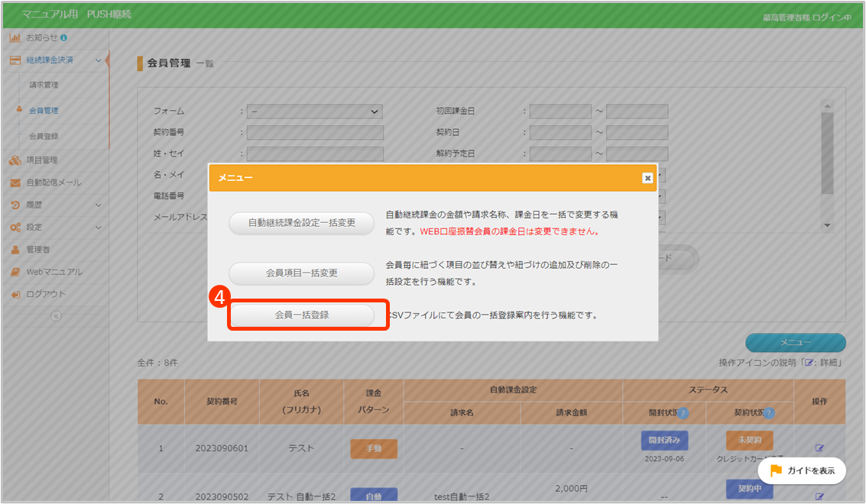
Task: Collapse the sidebar with arrow icon
Action: tap(56, 316)
